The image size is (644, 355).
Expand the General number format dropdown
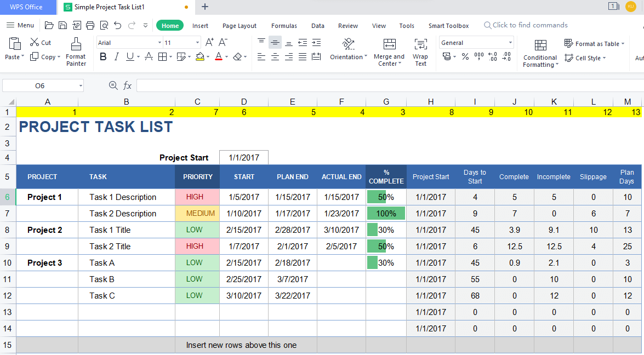point(510,43)
